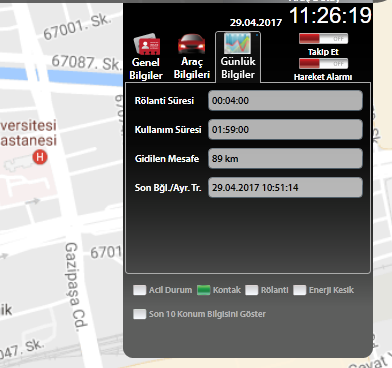Click the hospital H marker on the map
This screenshot has width=392, height=368.
tap(40, 157)
